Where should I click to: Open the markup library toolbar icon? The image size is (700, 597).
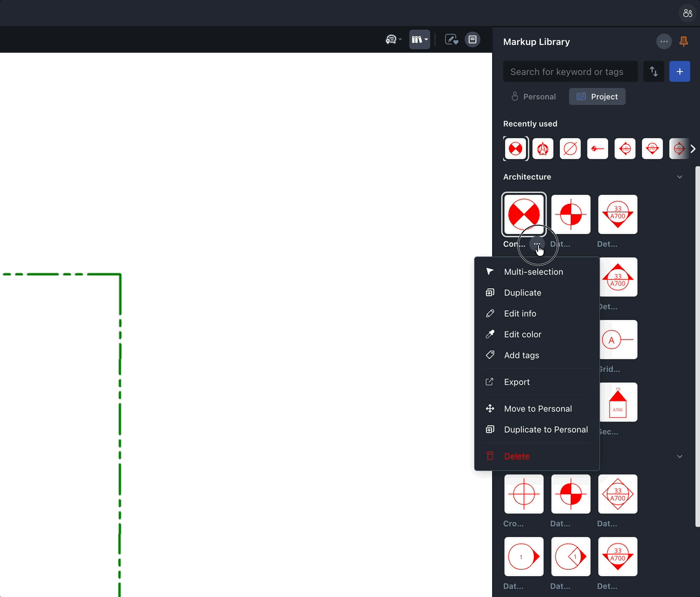(x=419, y=39)
